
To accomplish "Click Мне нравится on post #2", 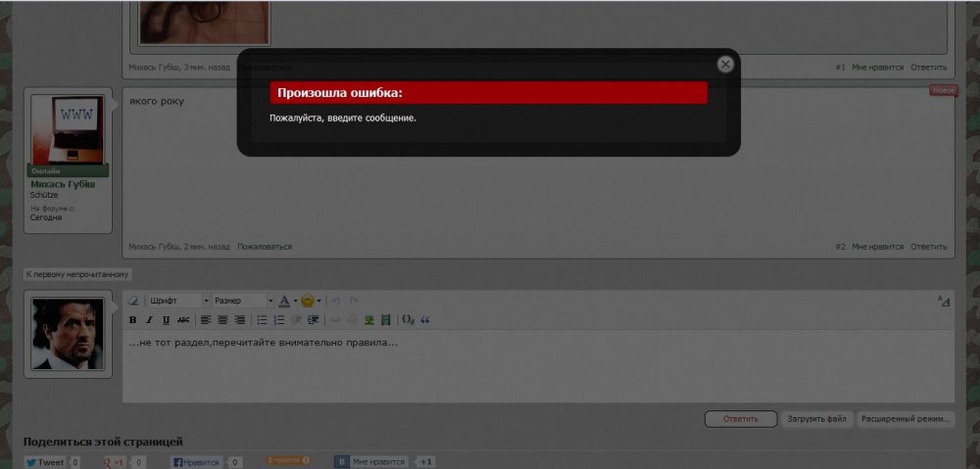I will [x=877, y=247].
